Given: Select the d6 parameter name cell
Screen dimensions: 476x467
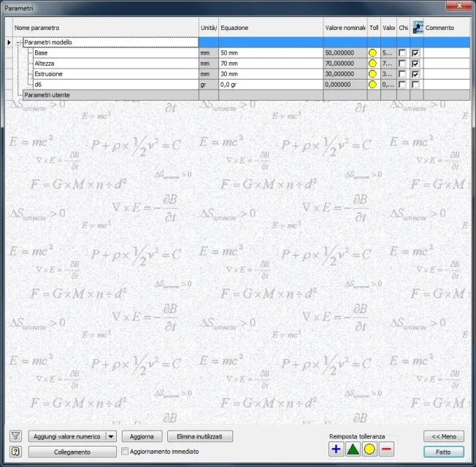Looking at the screenshot, I should 116,85.
